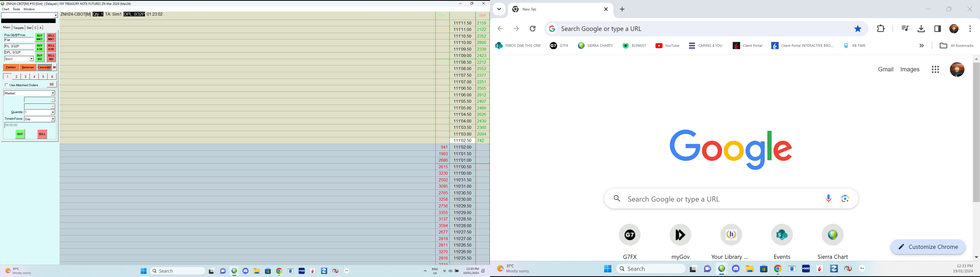Switch to the Targets tab

[x=18, y=28]
